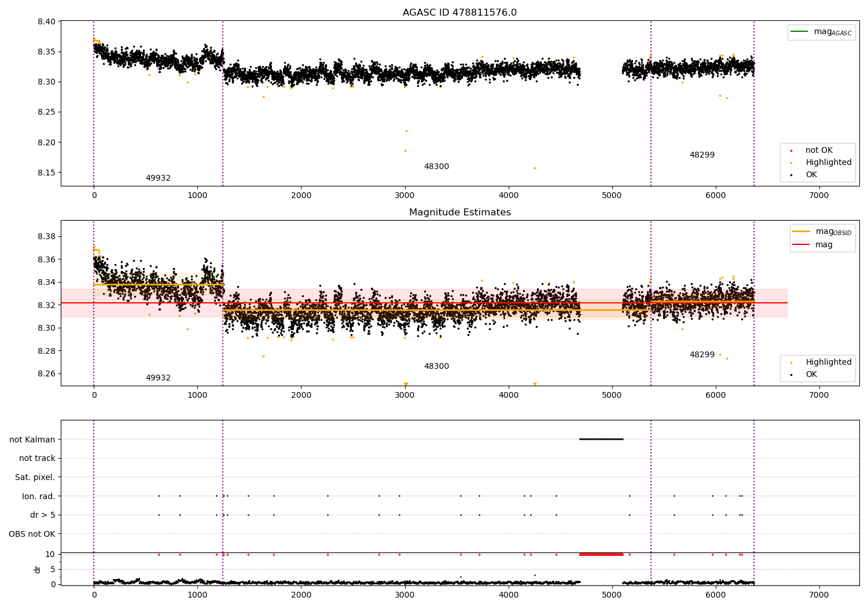This screenshot has width=868, height=608.
Task: Click the orange mag OBSID legend entry
Action: 822,232
